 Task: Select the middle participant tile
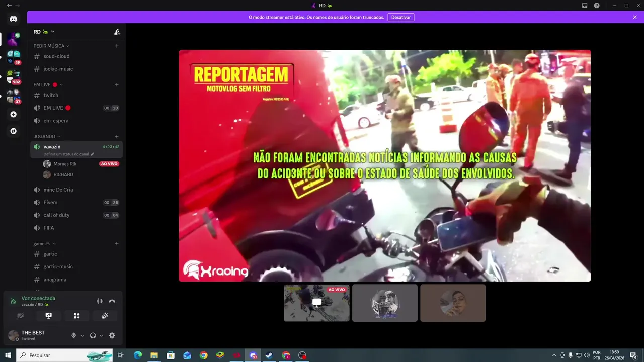(385, 303)
